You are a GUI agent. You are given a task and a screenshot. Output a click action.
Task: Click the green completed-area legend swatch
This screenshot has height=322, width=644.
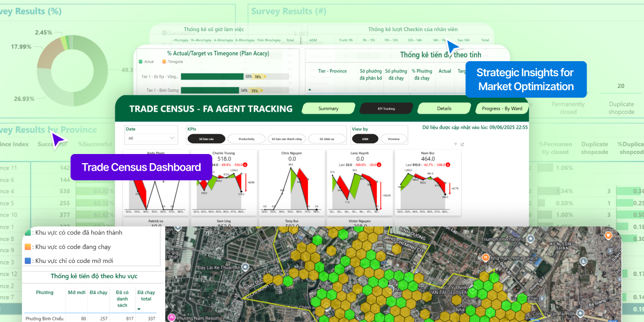28,232
